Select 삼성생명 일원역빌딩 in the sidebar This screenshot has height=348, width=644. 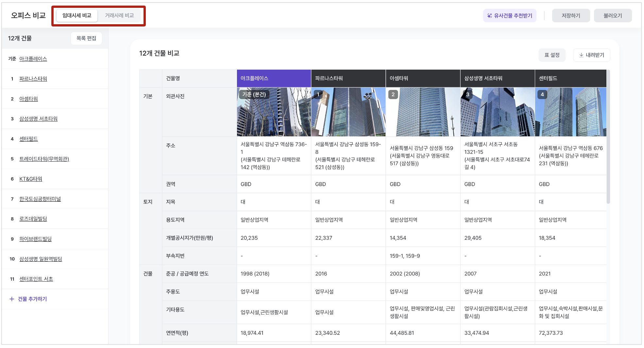pyautogui.click(x=41, y=259)
